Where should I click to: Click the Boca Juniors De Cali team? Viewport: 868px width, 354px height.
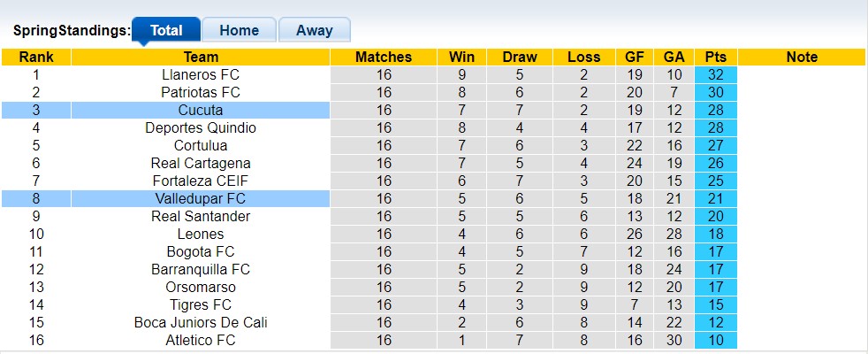pyautogui.click(x=201, y=323)
